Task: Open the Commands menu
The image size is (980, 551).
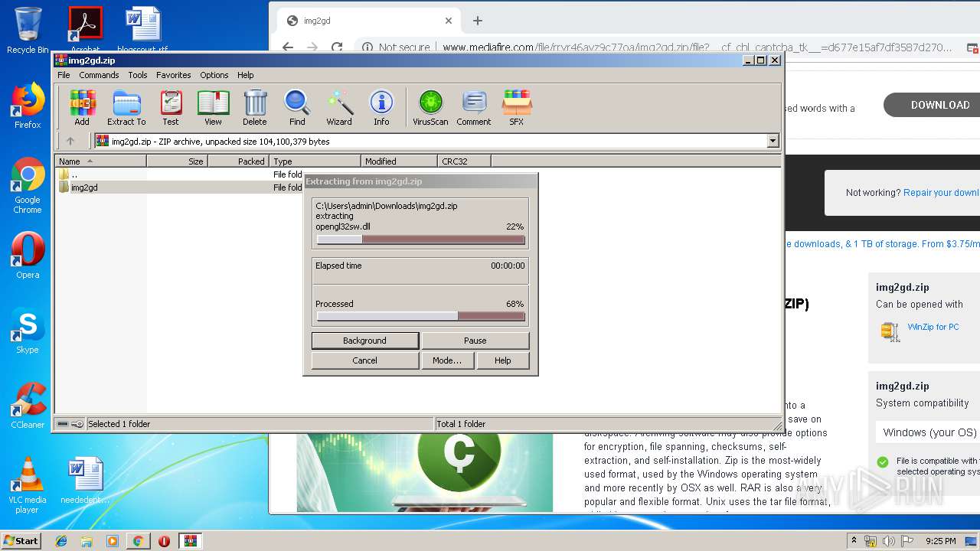Action: (x=99, y=75)
